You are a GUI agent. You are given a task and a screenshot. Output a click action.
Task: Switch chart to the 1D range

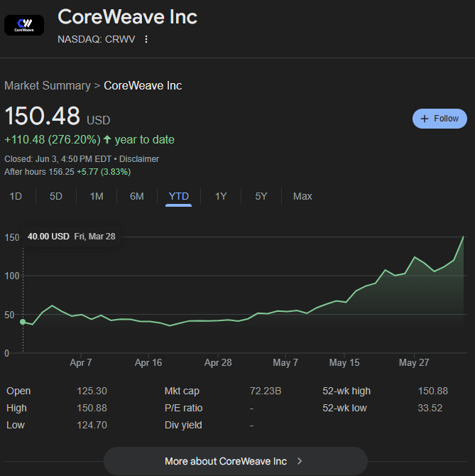[x=16, y=196]
